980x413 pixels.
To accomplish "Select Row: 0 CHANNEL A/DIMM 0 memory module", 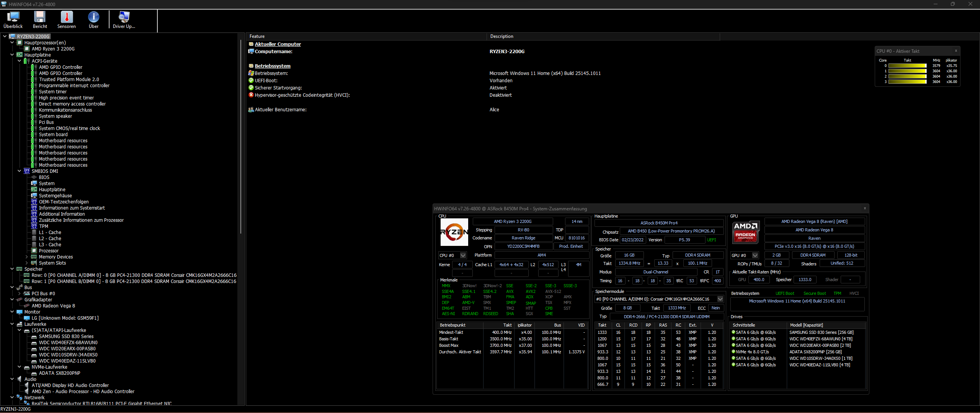I will point(134,275).
